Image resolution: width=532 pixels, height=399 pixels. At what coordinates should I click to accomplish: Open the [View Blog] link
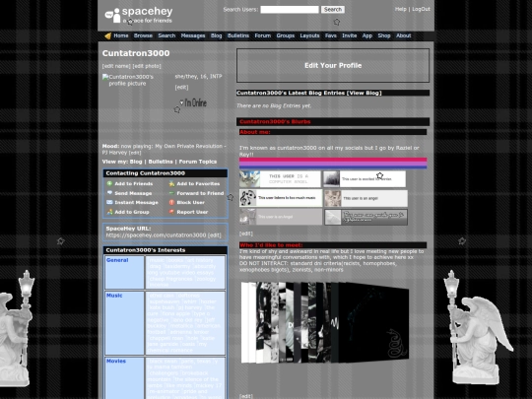click(365, 93)
